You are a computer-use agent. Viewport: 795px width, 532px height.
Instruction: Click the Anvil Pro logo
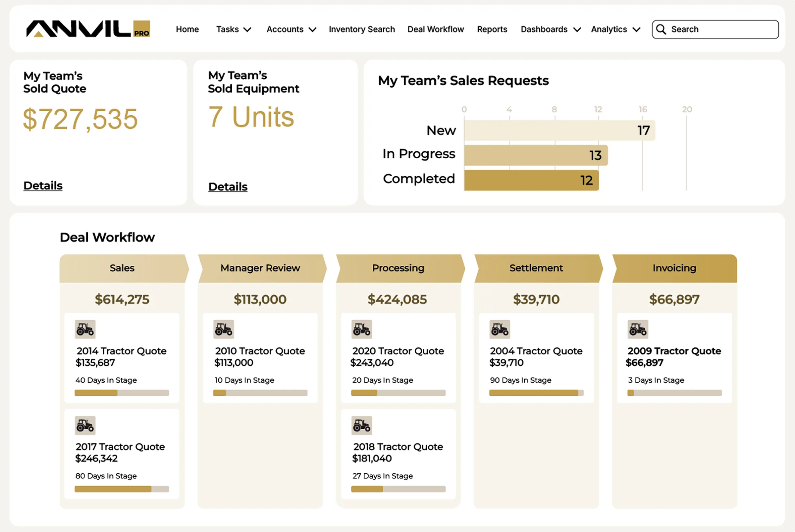pyautogui.click(x=88, y=29)
